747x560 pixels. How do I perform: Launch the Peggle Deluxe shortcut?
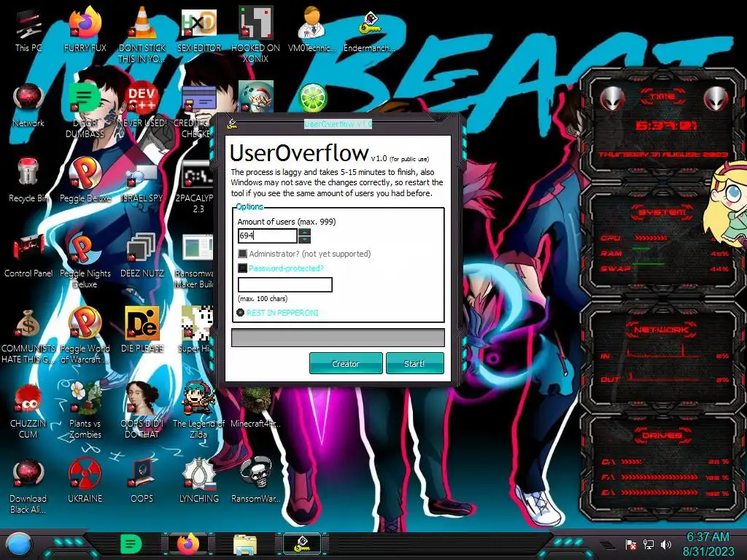(85, 180)
